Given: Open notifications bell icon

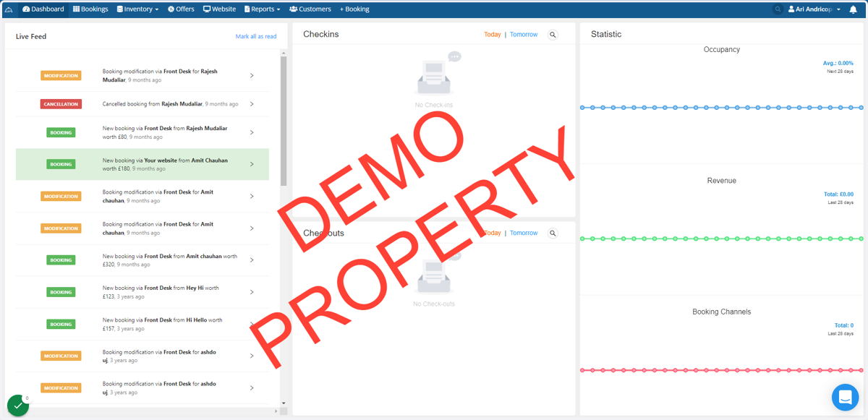Looking at the screenshot, I should (853, 9).
